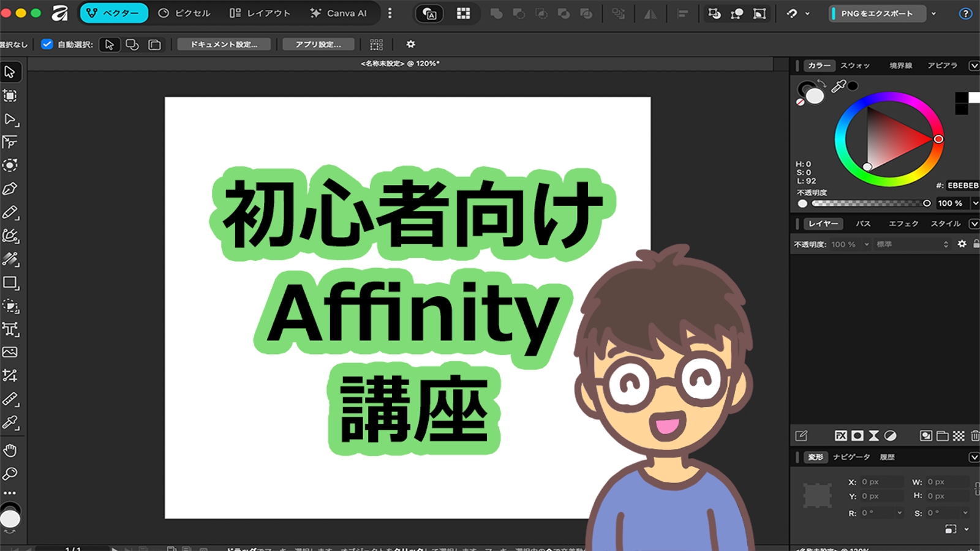Select the Place Image tool

10,352
